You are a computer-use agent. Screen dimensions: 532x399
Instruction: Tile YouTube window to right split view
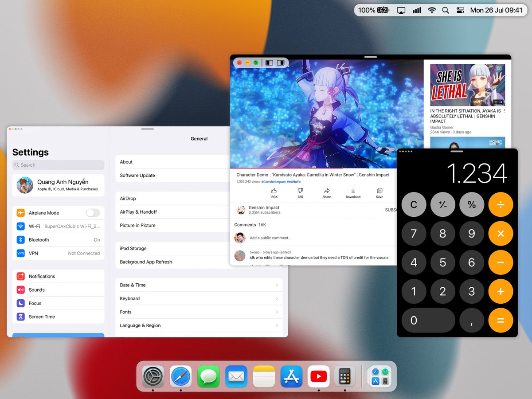click(281, 63)
